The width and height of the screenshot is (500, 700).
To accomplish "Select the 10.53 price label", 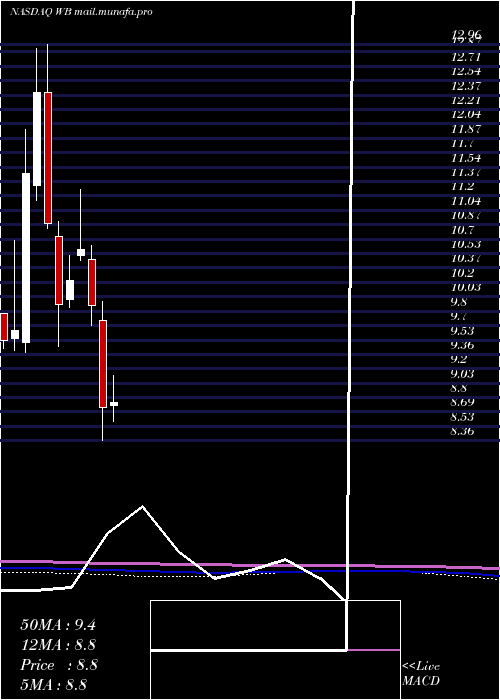I will click(466, 244).
